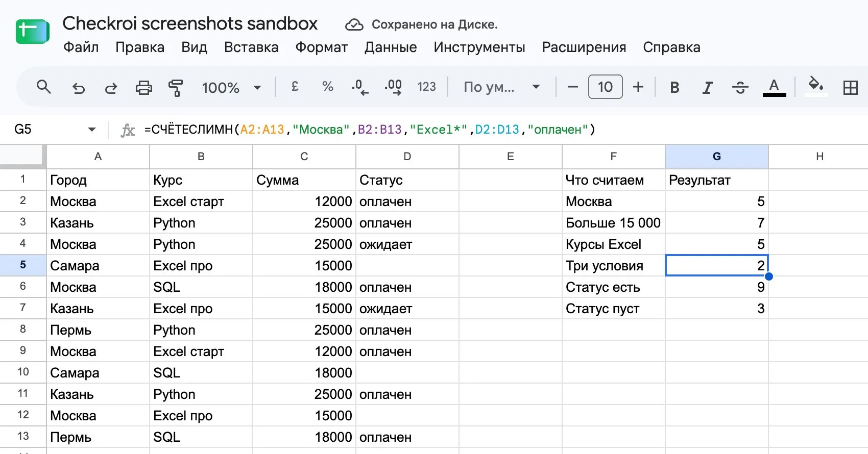Undo the last action
Screen dimensions: 868x454
(x=78, y=88)
